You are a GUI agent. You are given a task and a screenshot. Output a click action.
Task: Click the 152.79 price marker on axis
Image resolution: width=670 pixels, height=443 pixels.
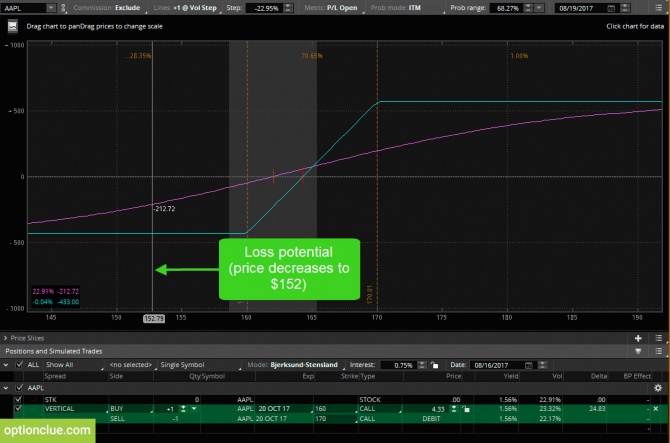tap(154, 318)
